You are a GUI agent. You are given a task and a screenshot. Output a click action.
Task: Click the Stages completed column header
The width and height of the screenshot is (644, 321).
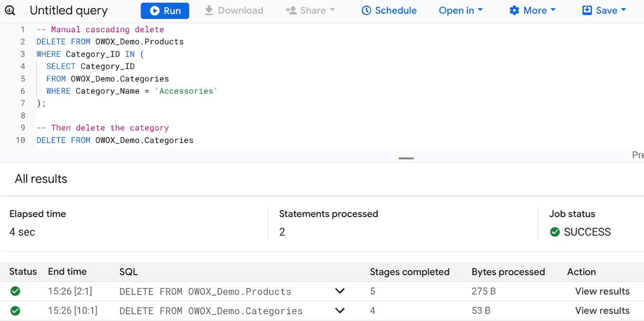pos(410,271)
